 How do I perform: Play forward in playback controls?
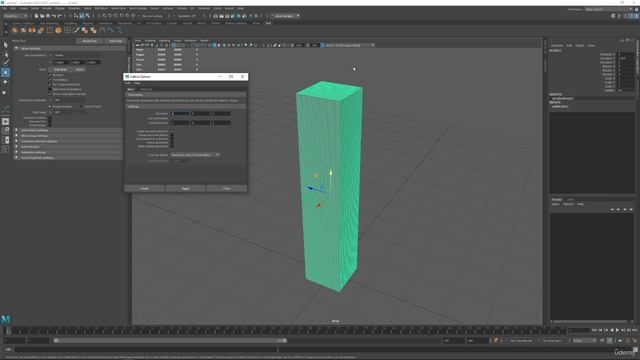(x=617, y=330)
